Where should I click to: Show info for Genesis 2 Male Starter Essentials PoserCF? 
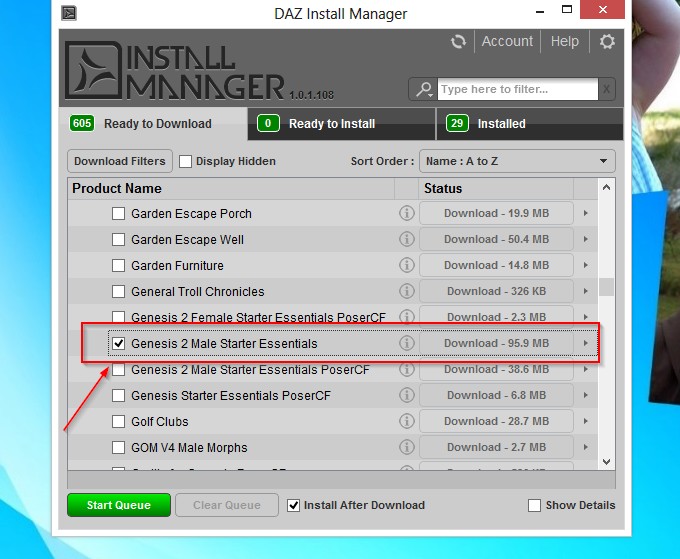pyautogui.click(x=406, y=369)
